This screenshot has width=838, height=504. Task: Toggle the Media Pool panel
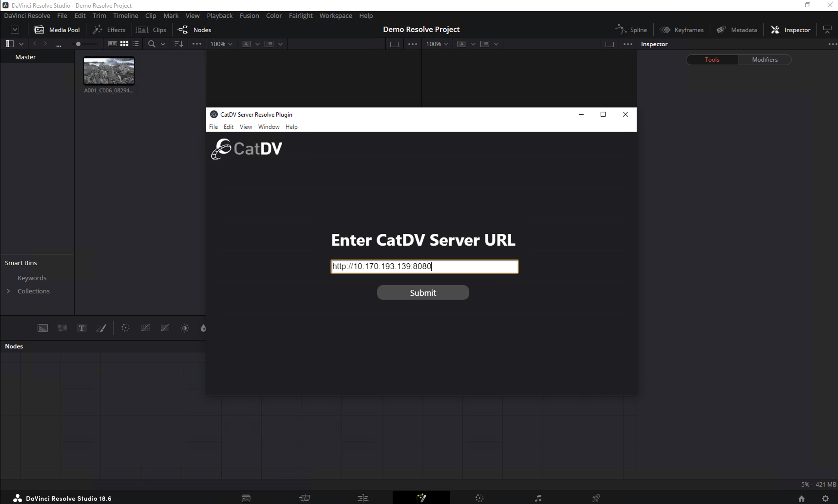(57, 29)
